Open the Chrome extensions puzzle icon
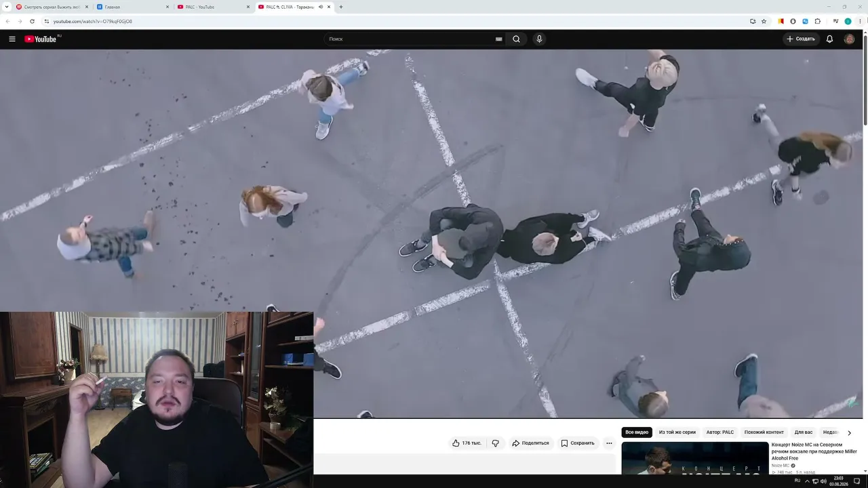The height and width of the screenshot is (488, 868). [818, 22]
